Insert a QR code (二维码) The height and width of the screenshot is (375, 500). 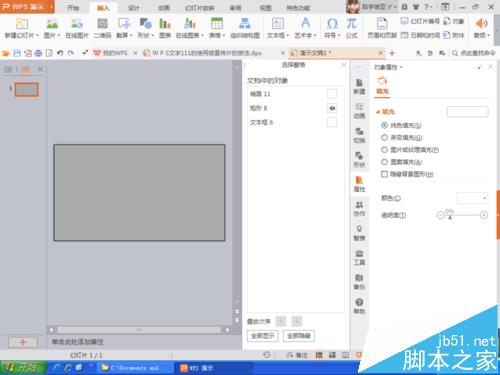pyautogui.click(x=102, y=28)
